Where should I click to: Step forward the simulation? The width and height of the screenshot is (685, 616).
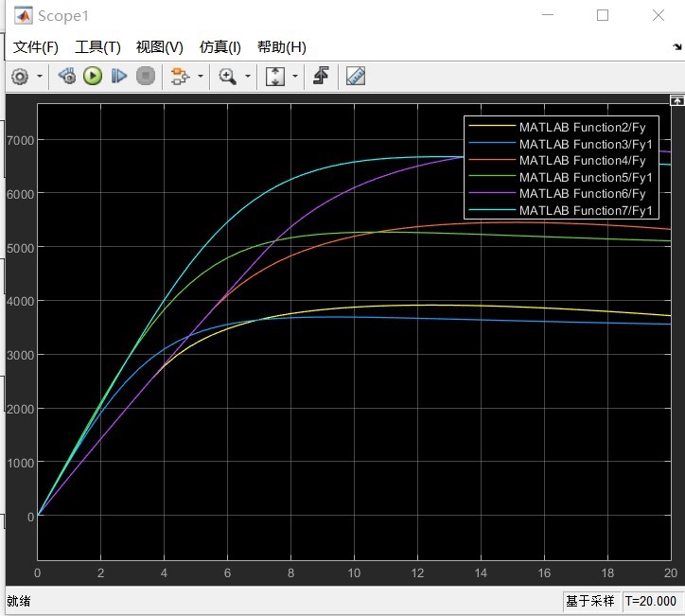click(119, 76)
